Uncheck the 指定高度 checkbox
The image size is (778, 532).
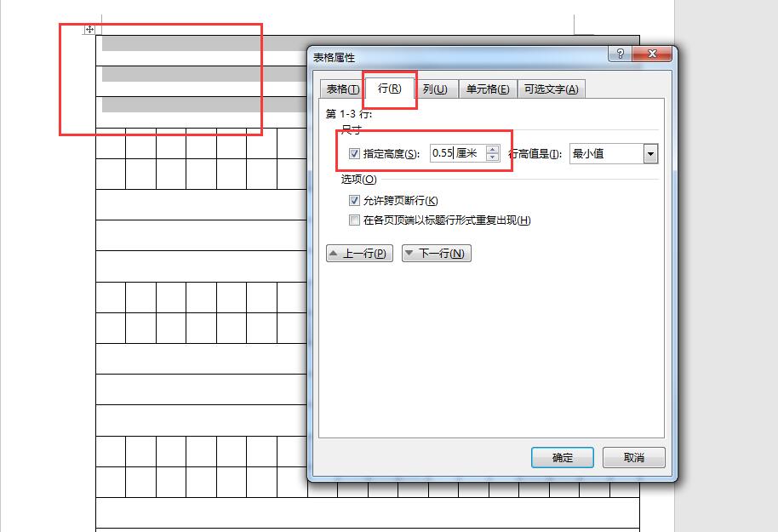(x=354, y=154)
